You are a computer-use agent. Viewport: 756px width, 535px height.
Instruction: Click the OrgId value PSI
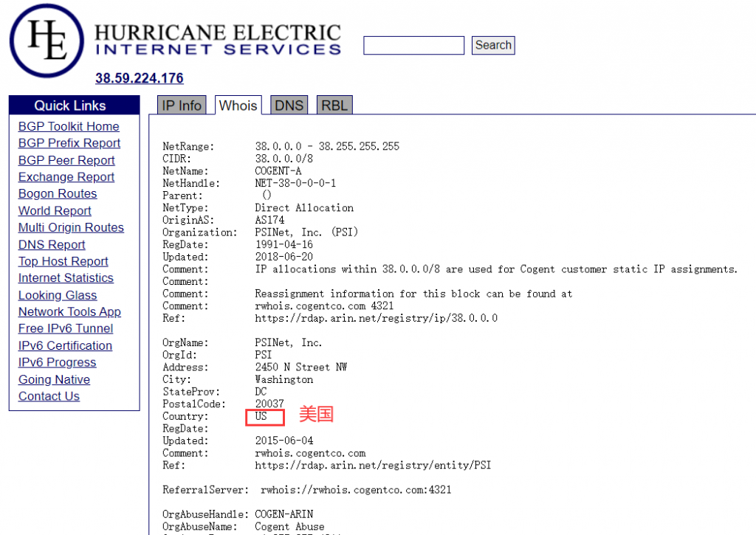(x=264, y=355)
